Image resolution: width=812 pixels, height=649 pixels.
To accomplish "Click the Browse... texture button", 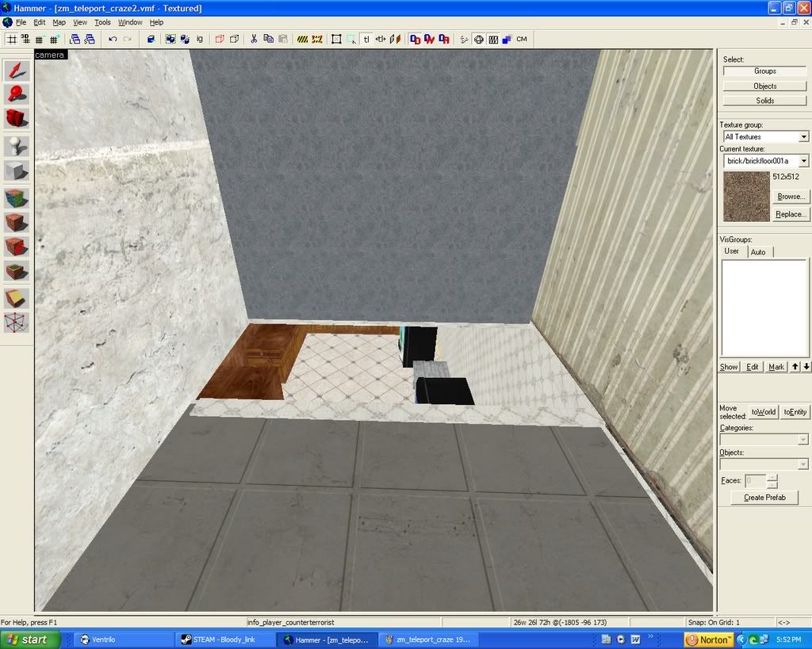I will point(791,197).
